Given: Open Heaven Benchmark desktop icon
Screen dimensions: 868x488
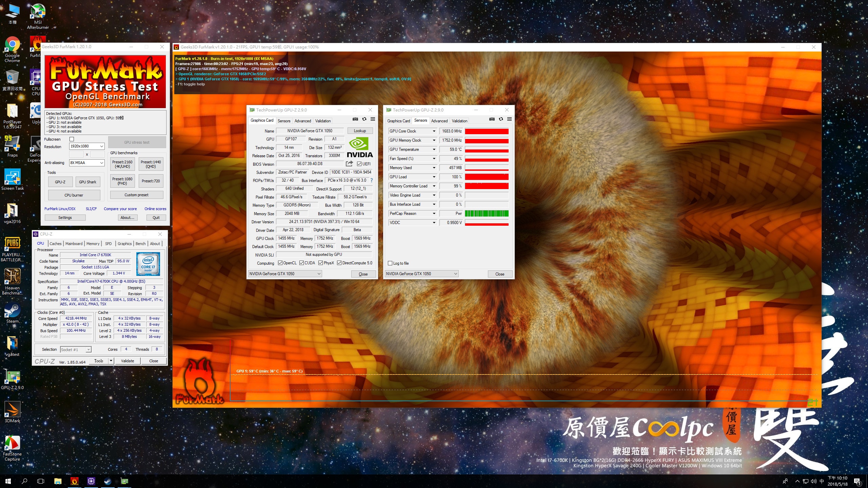Looking at the screenshot, I should [x=13, y=282].
